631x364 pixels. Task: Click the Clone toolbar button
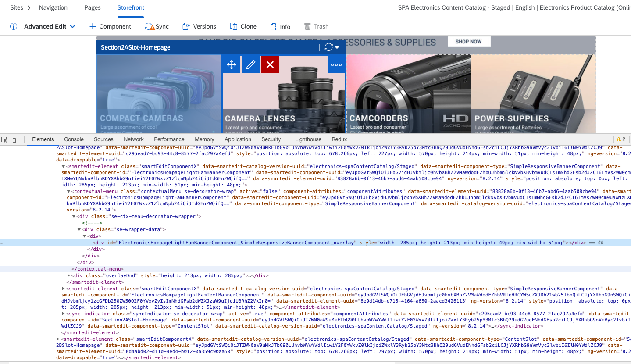243,26
